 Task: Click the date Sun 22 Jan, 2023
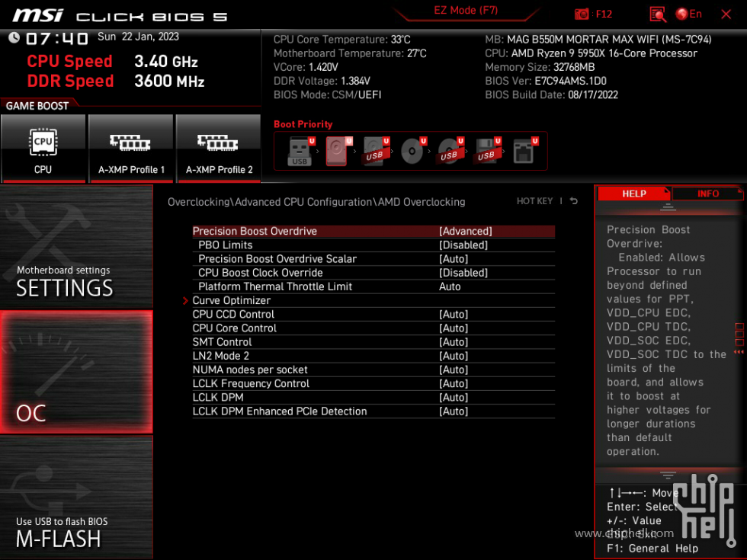pyautogui.click(x=138, y=37)
